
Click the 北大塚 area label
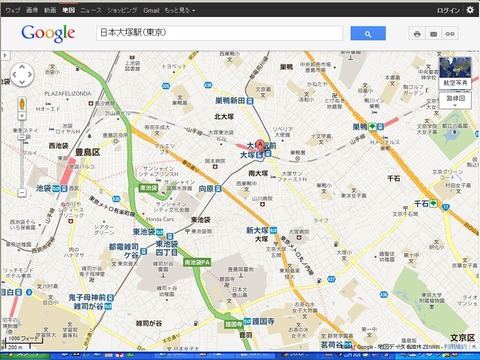click(x=224, y=116)
